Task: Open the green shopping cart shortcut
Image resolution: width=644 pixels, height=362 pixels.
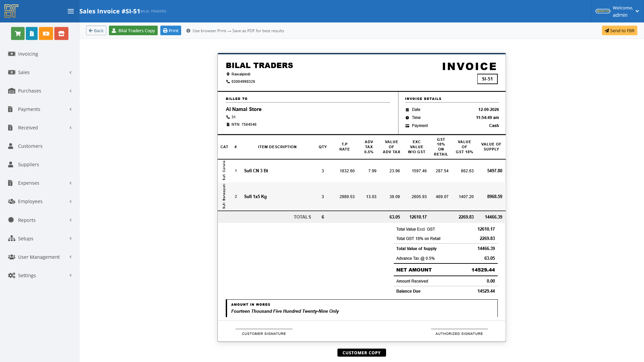Action: tap(18, 34)
